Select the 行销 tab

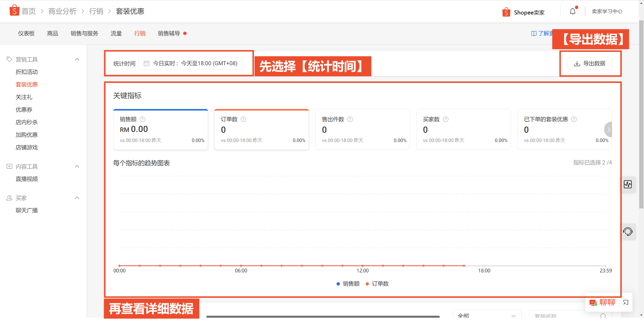[x=140, y=33]
